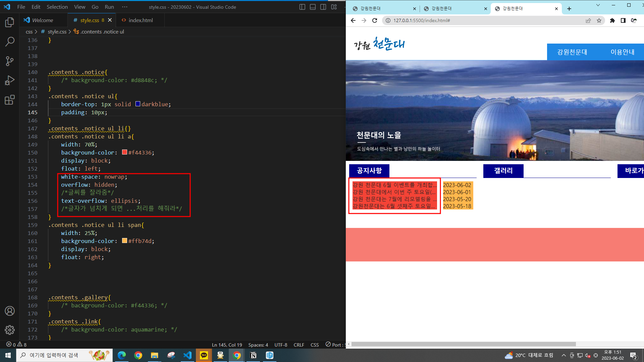The width and height of the screenshot is (644, 362).
Task: Toggle the secondary sidebar layout button
Action: pos(323,7)
